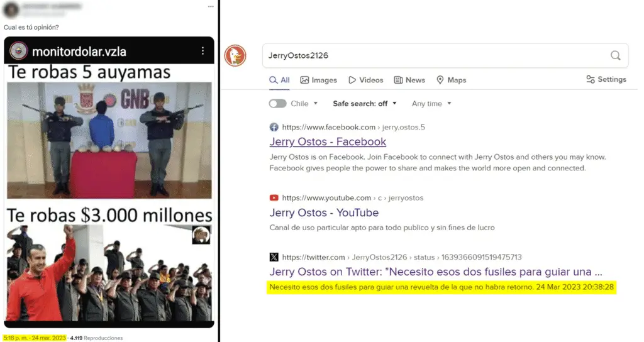Image resolution: width=644 pixels, height=342 pixels.
Task: Switch to the Videos search tab
Action: point(365,80)
